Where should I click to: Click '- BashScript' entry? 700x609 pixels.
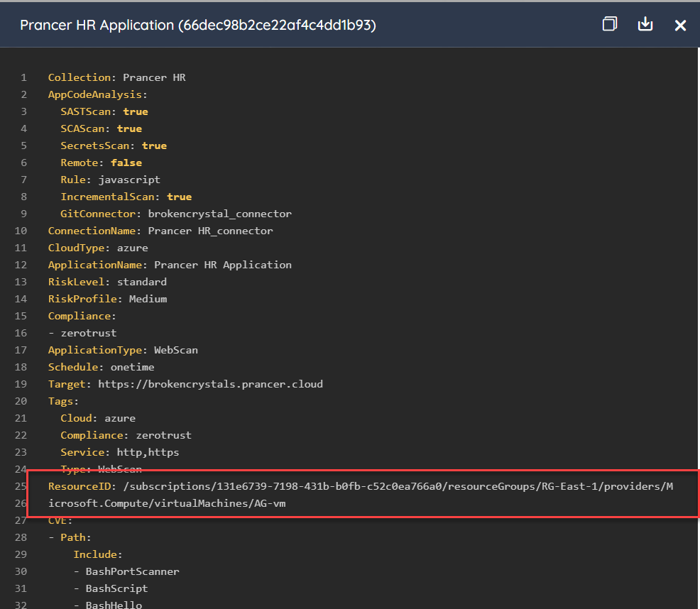click(111, 588)
